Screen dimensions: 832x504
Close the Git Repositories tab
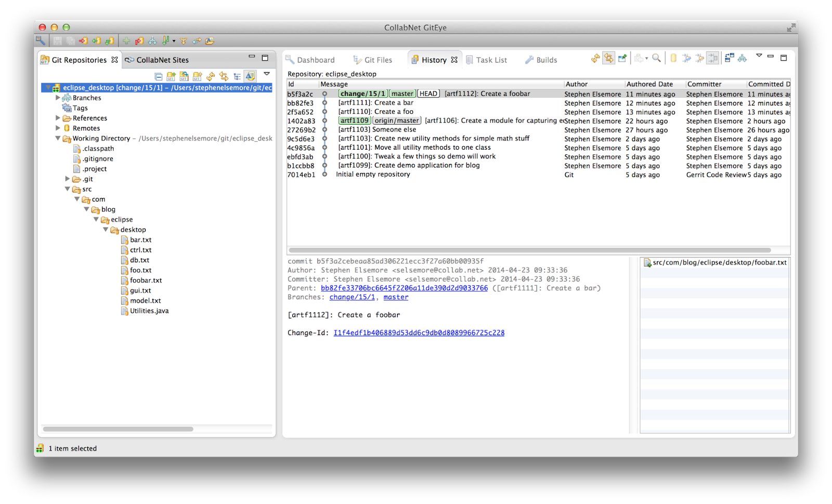114,60
